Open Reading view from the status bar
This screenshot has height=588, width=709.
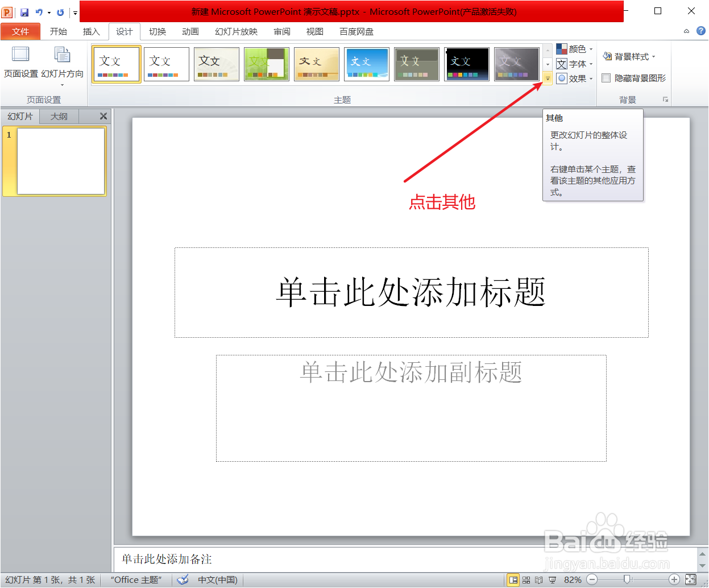pyautogui.click(x=538, y=579)
